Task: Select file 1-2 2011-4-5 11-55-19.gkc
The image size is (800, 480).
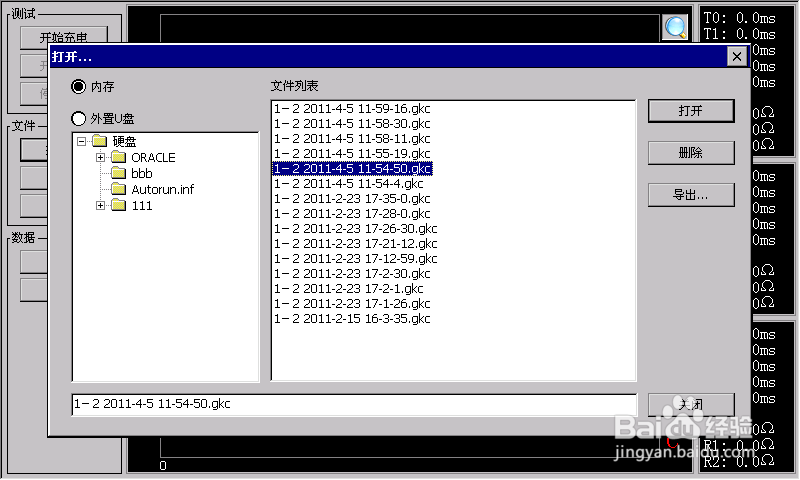Action: pos(352,154)
